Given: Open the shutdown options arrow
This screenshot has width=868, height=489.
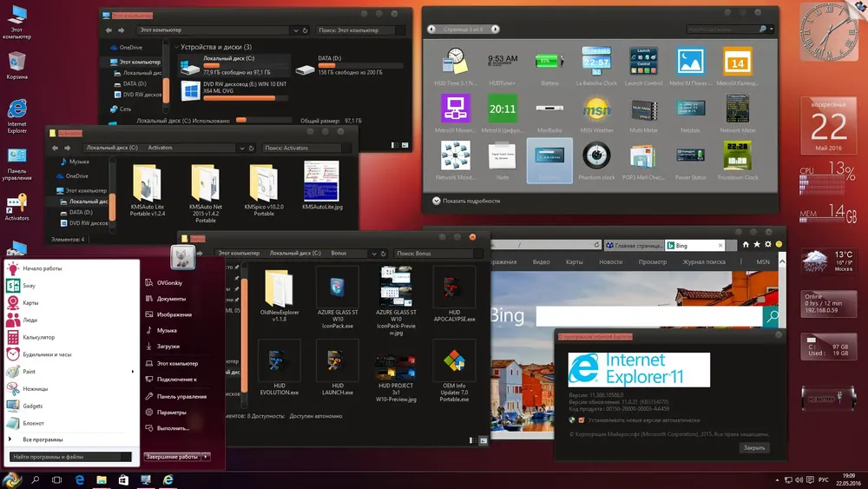Looking at the screenshot, I should click(206, 457).
